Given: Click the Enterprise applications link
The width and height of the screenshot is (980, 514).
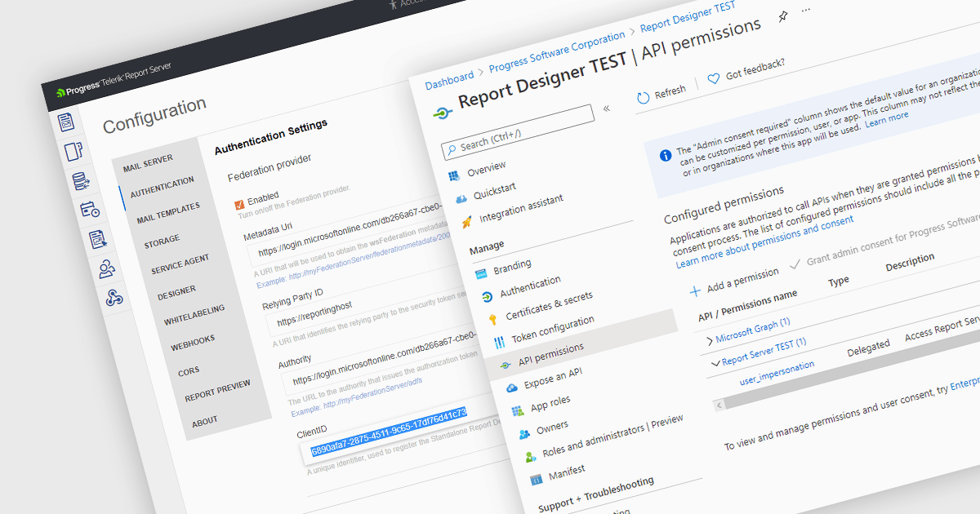Looking at the screenshot, I should click(965, 384).
